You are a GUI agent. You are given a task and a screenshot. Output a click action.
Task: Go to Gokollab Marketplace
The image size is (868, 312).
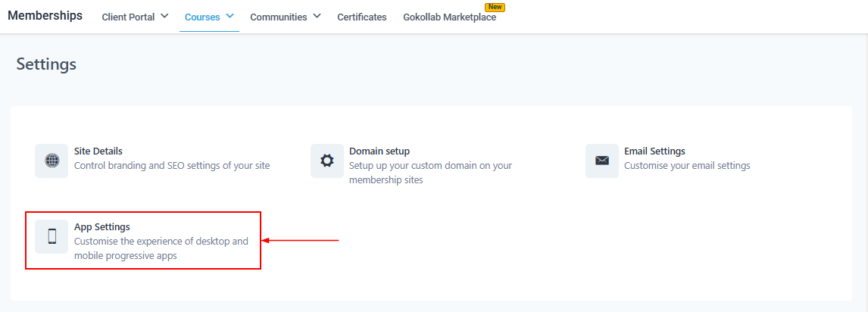450,17
